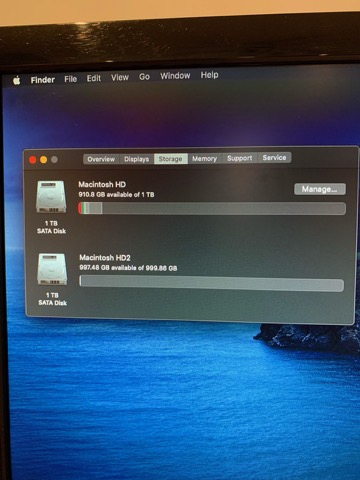
Task: Open the Apple menu icon
Action: click(x=17, y=80)
